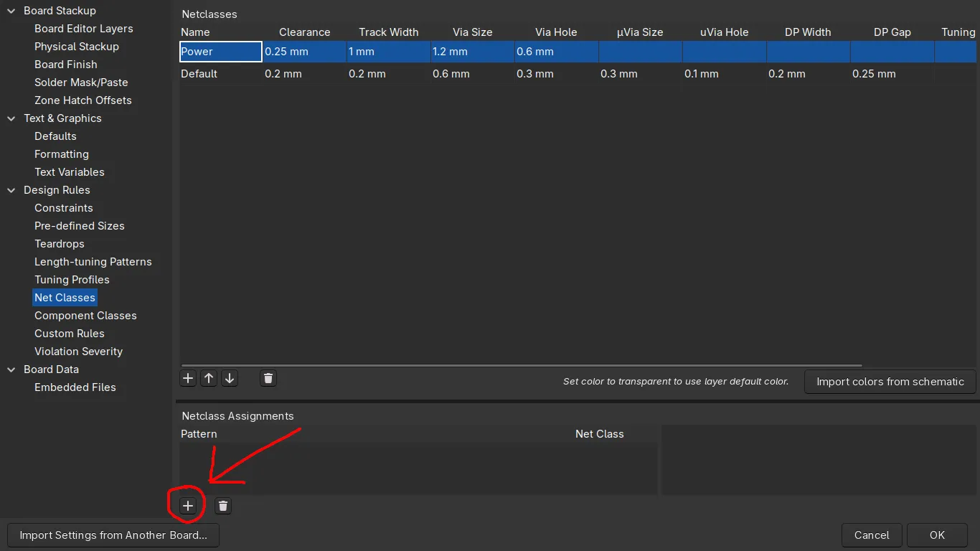Cancel the board setup dialog
Viewport: 980px width, 551px height.
(x=872, y=535)
